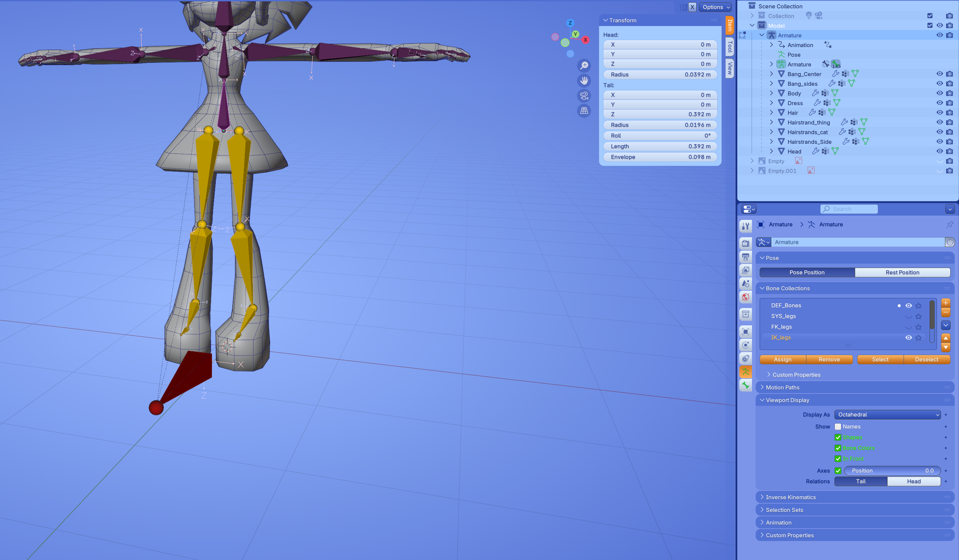Expand the Hair object tree item

click(x=771, y=112)
